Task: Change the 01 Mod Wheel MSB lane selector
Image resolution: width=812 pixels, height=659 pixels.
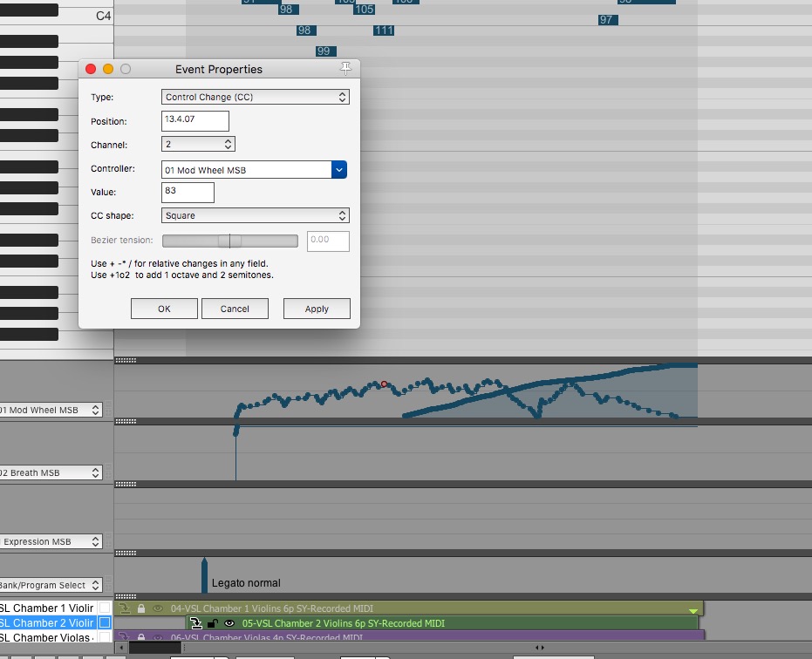Action: (x=51, y=410)
